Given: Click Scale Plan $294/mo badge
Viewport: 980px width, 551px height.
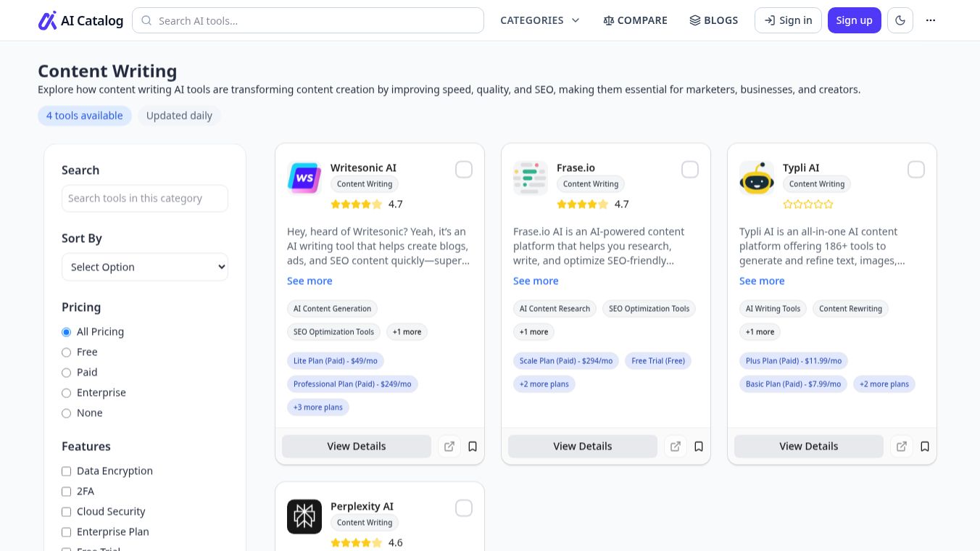Looking at the screenshot, I should click(x=566, y=361).
